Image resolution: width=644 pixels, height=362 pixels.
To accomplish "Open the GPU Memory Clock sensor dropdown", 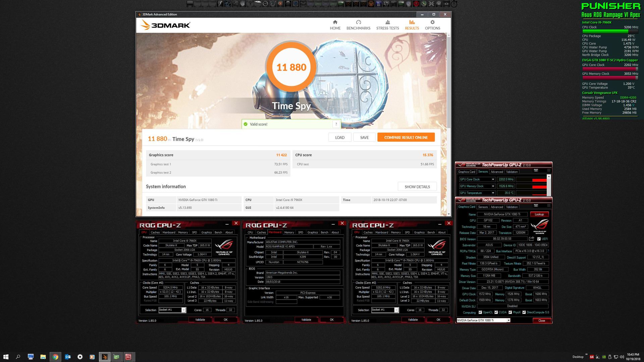I will (x=493, y=186).
